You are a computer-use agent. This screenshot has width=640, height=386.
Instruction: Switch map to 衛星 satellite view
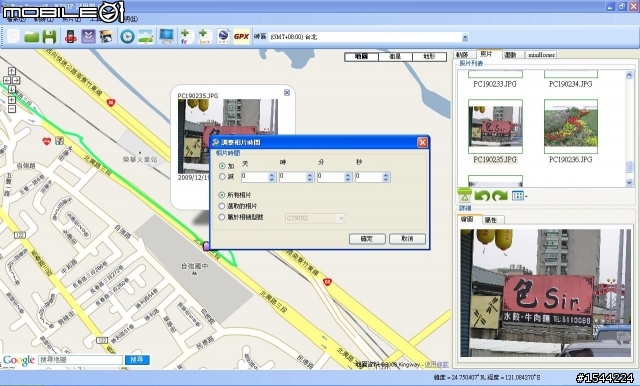coord(395,57)
